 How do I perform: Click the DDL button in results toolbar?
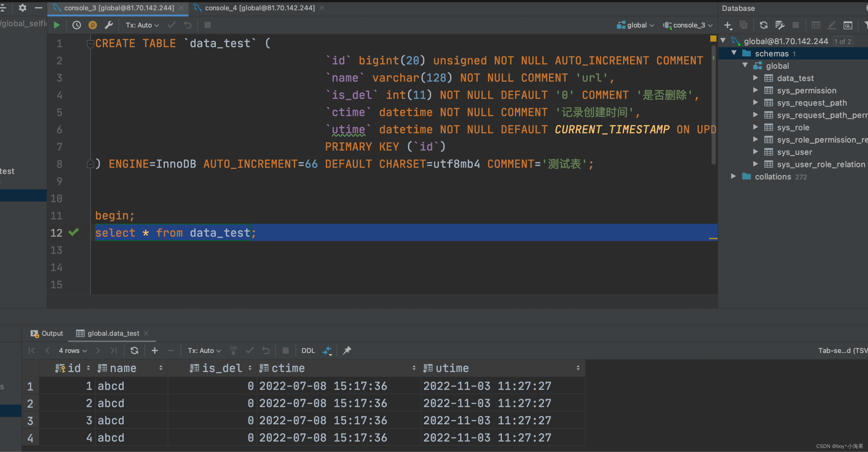point(308,350)
